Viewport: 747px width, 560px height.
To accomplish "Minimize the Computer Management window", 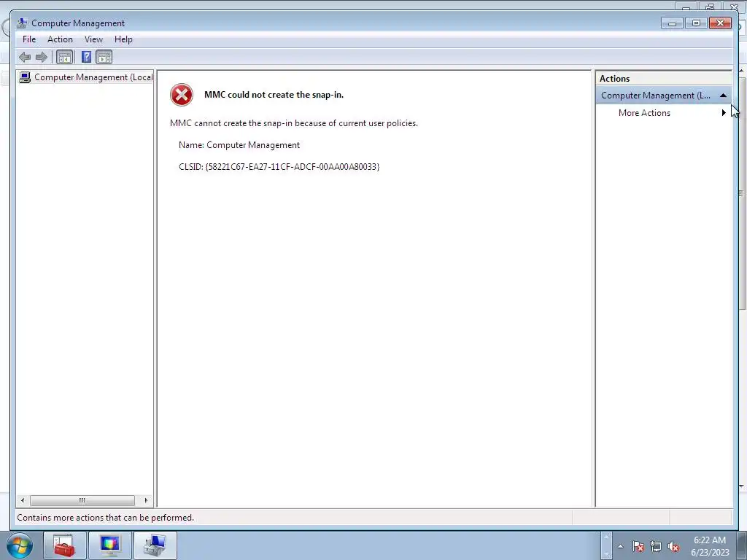I will click(x=672, y=23).
